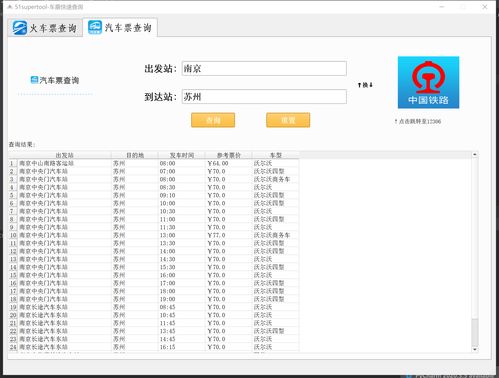The height and width of the screenshot is (378, 499).
Task: Click the orange 重置 button
Action: tap(288, 120)
